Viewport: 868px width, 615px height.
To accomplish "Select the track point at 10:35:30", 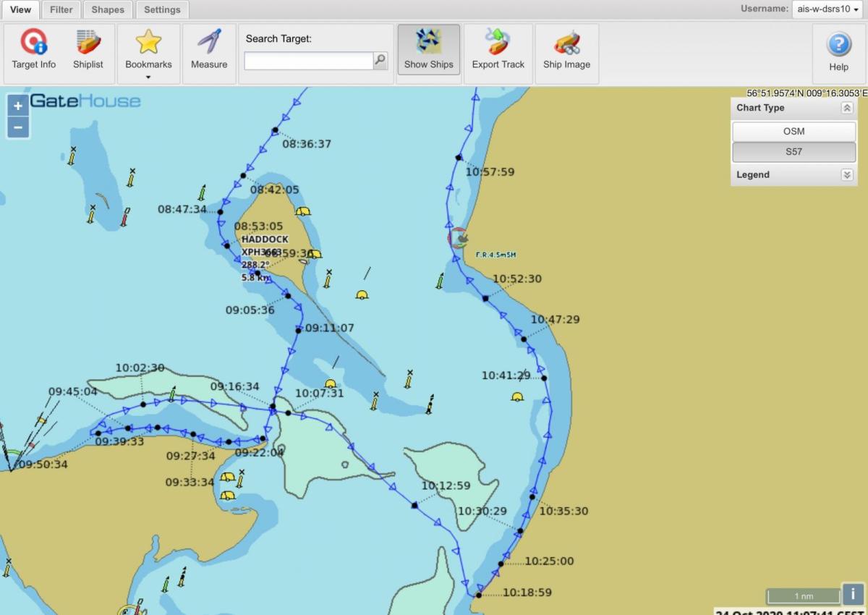I will pos(532,496).
